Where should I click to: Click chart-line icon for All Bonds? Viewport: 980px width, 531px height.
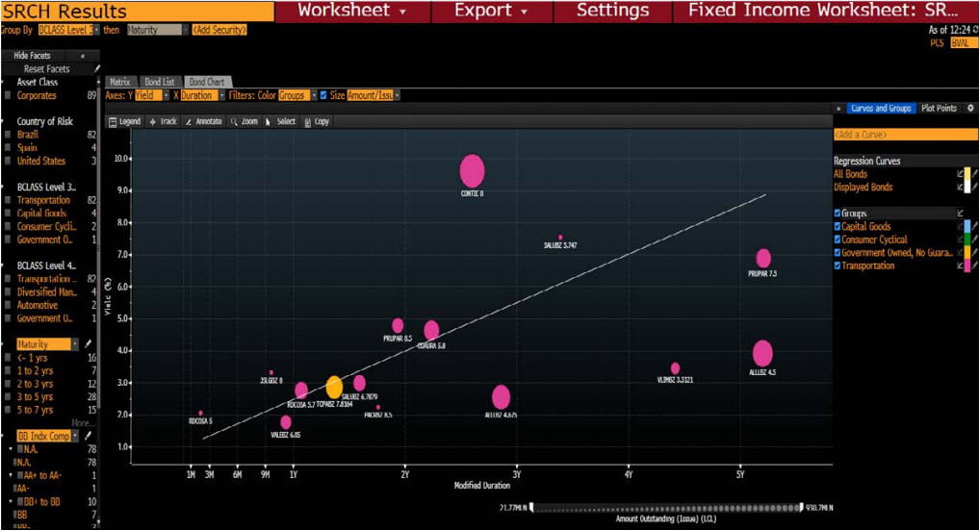[x=961, y=174]
